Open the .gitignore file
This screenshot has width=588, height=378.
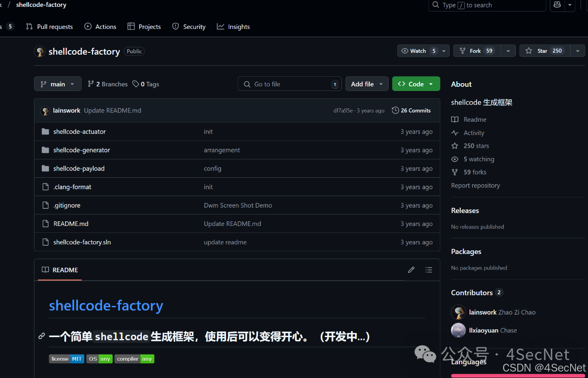coord(67,205)
